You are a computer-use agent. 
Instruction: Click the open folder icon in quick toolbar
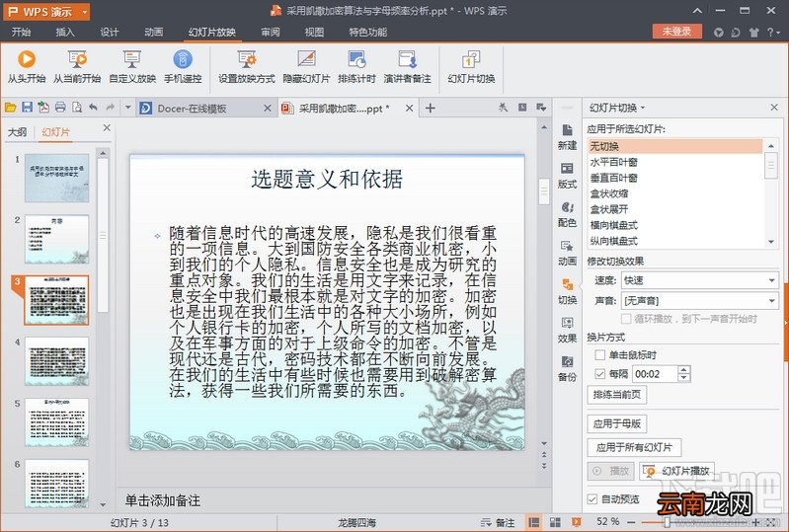(x=11, y=108)
